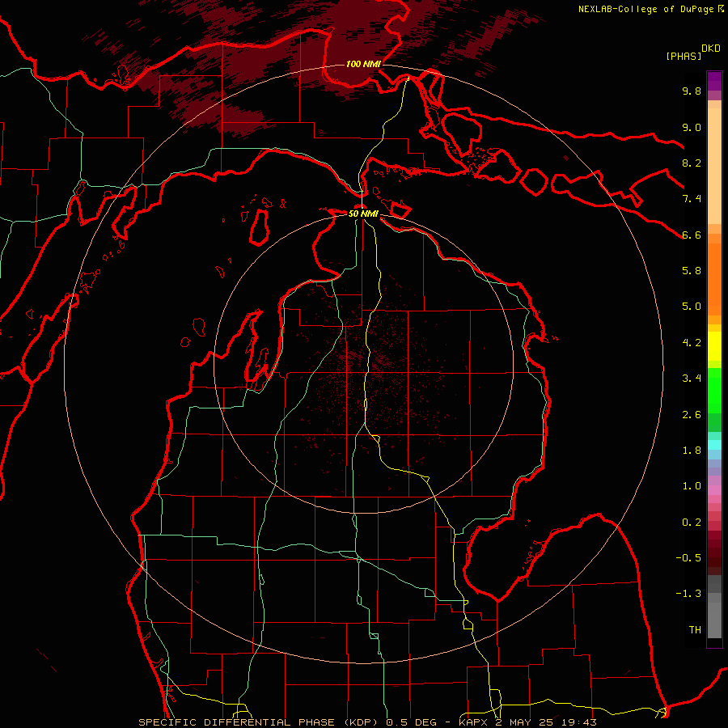
Task: Click the NEXLAB-College of DuPage label
Action: (x=645, y=9)
